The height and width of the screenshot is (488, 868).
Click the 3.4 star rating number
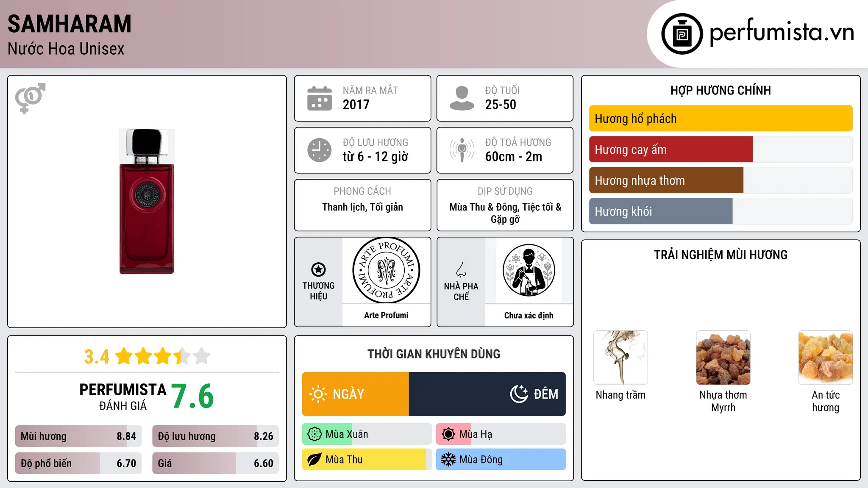(96, 357)
